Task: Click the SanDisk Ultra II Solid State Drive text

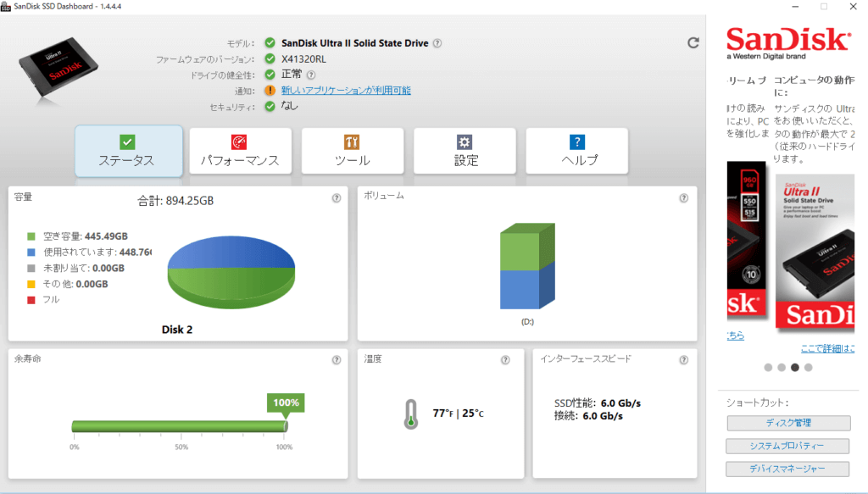Action: pos(355,43)
